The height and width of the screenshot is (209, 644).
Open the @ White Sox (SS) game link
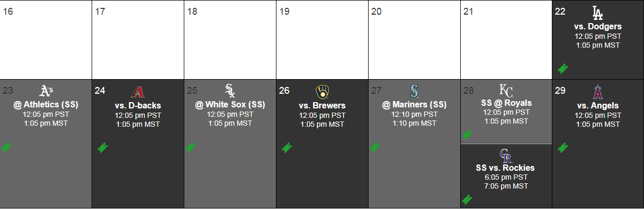(x=230, y=105)
